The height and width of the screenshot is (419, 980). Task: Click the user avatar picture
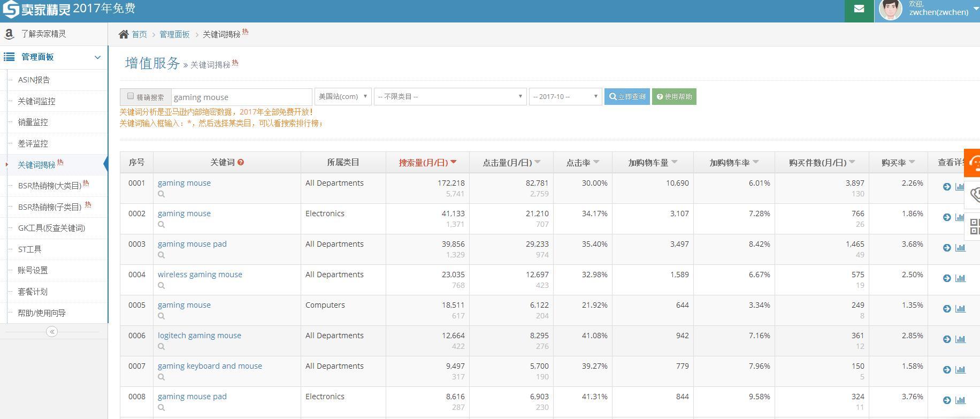(x=891, y=9)
